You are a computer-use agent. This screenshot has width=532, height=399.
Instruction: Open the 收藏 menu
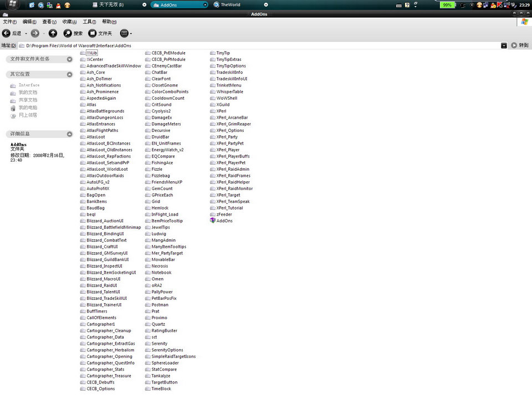[69, 22]
